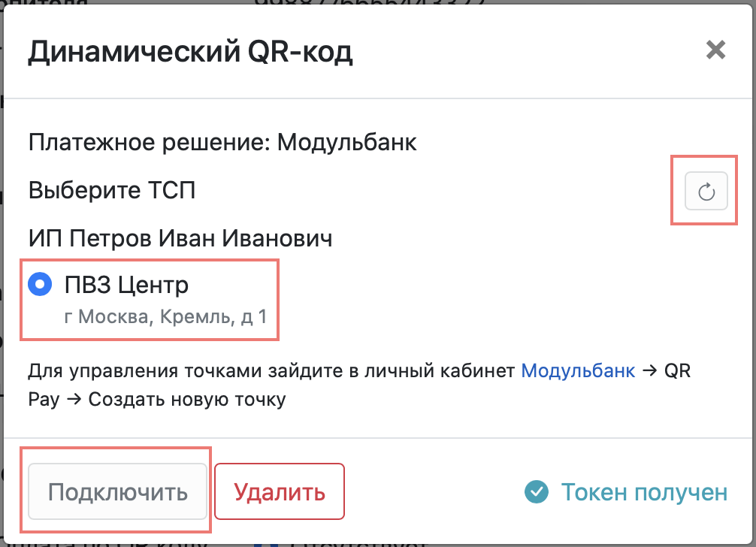The width and height of the screenshot is (756, 547).
Task: Click the Токен получен status text
Action: [644, 492]
